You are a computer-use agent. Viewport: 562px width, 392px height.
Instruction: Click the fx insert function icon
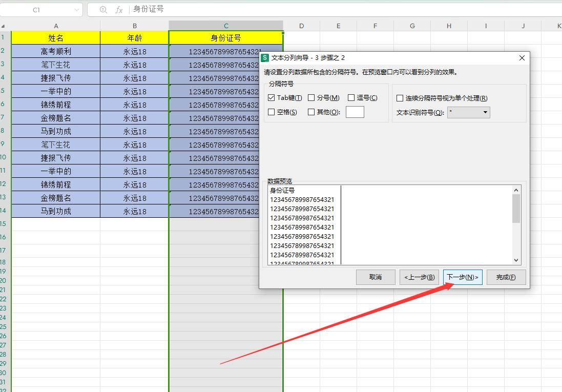tap(119, 10)
